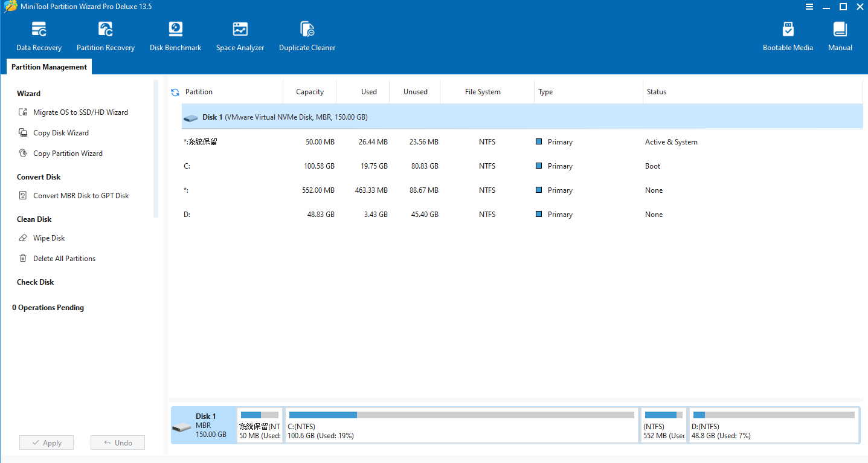Image resolution: width=868 pixels, height=463 pixels.
Task: Click the Disk 1 drive icon in the disk map
Action: tap(182, 428)
